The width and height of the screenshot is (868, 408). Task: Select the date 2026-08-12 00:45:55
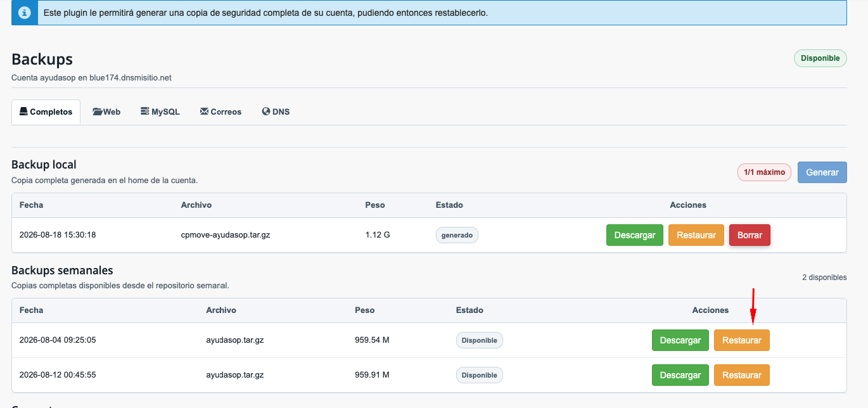coord(58,375)
